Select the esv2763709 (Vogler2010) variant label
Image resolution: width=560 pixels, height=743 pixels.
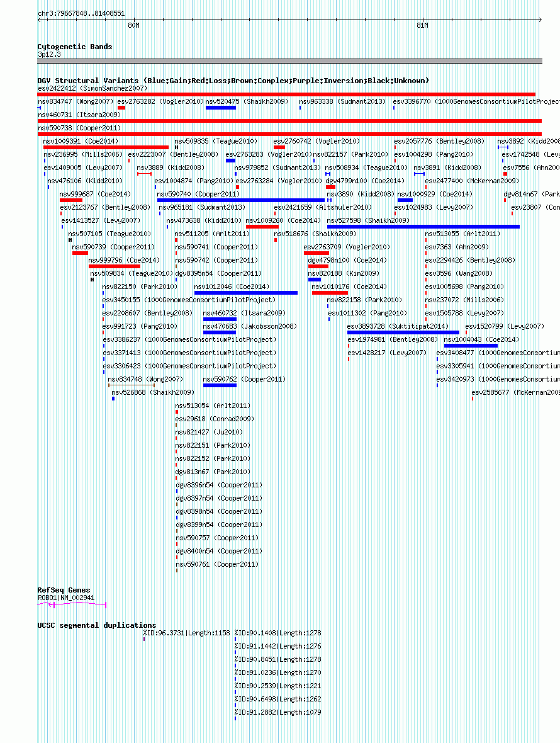347,247
